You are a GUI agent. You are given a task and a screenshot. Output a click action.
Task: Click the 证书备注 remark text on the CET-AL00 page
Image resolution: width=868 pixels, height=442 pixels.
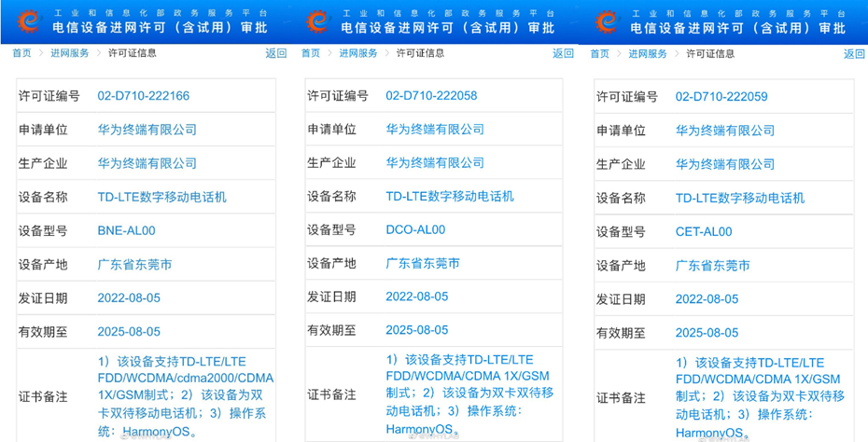[x=760, y=398]
